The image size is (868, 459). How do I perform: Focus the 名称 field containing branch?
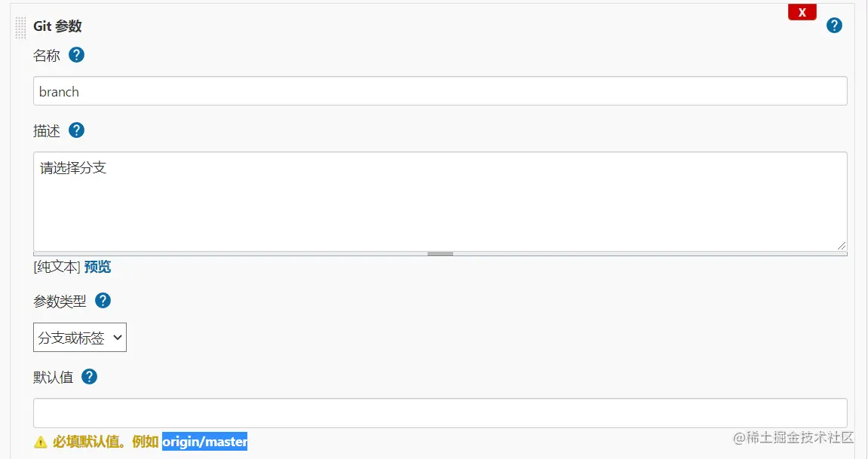[440, 91]
